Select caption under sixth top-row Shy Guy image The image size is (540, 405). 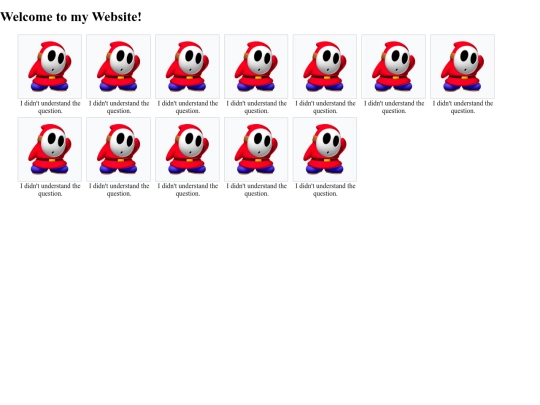394,107
